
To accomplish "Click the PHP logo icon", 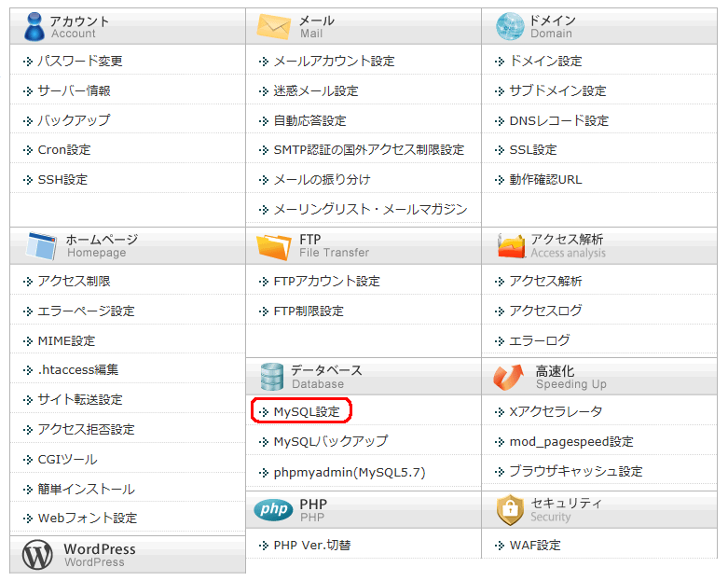I will (273, 509).
